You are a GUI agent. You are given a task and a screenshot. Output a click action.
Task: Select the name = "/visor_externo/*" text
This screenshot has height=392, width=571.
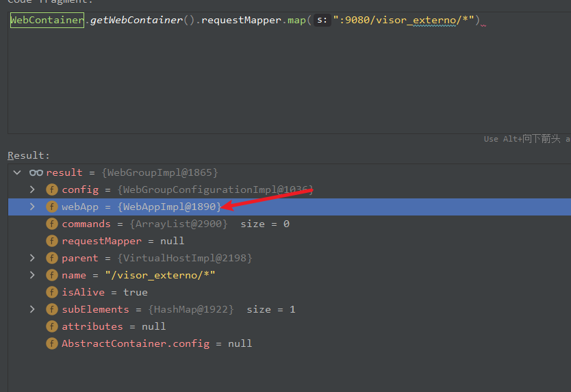click(138, 275)
